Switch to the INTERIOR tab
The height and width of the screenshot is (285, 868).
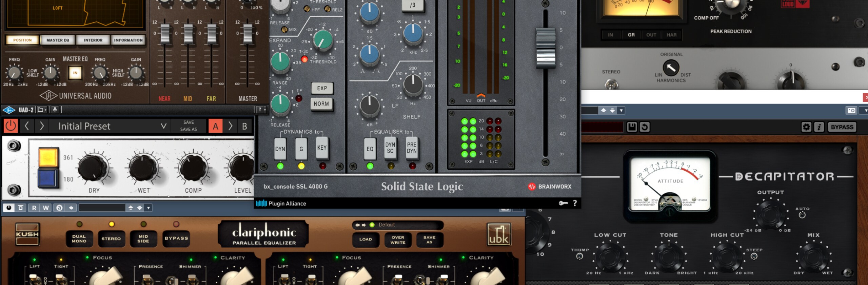coord(93,40)
